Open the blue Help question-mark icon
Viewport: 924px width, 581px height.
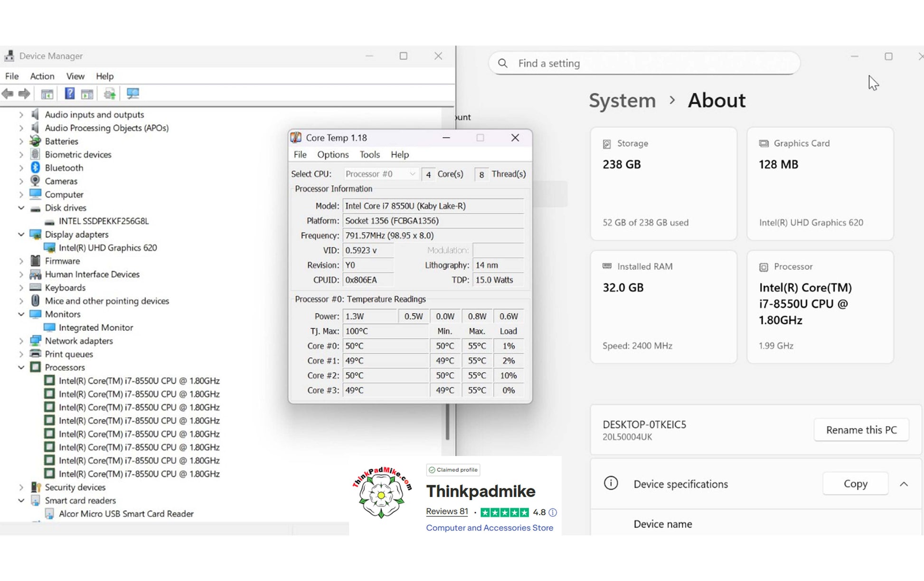coord(69,94)
